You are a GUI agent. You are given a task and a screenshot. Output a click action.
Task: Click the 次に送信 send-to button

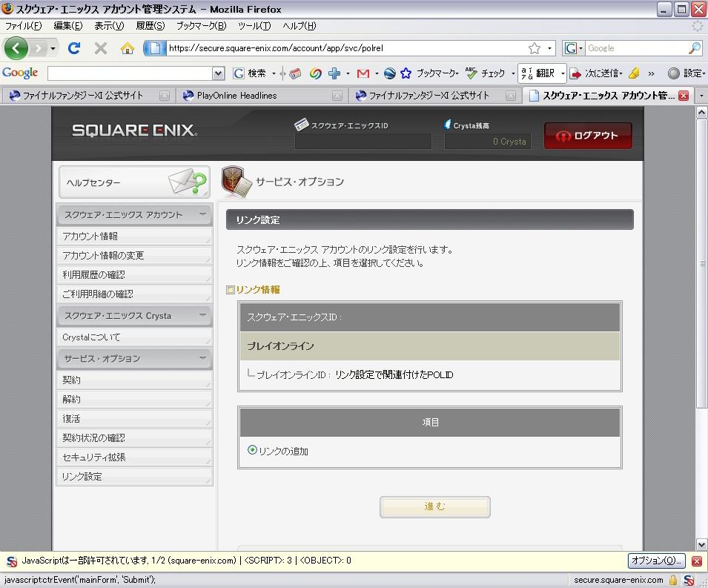click(x=596, y=73)
